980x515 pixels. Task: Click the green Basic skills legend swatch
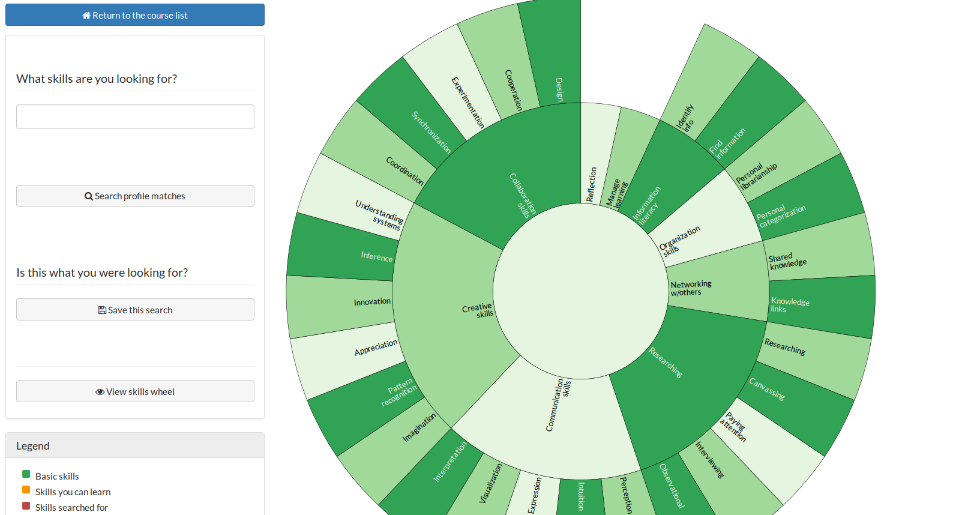coord(26,475)
